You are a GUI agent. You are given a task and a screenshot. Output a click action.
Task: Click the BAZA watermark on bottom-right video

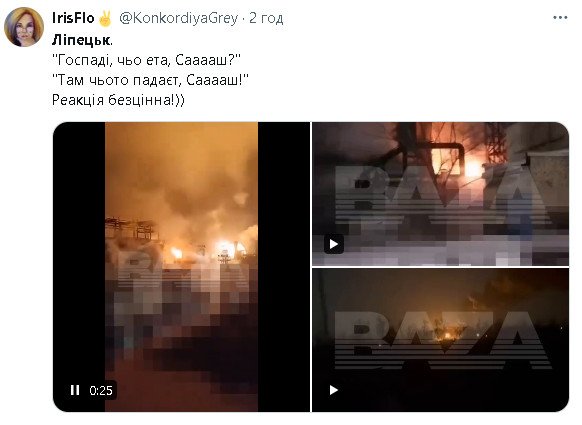click(442, 340)
